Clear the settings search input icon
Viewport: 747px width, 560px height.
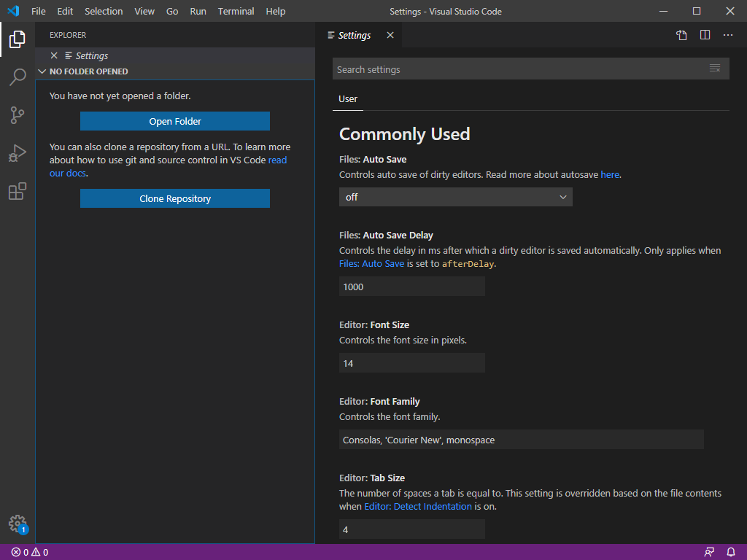click(x=715, y=69)
